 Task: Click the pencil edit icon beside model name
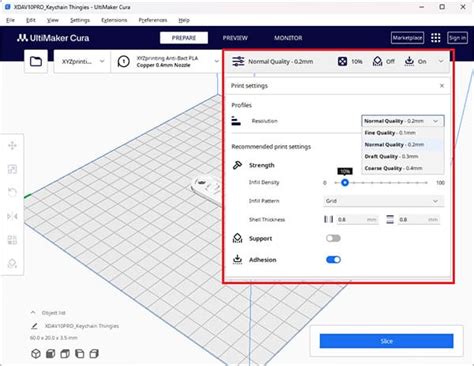pyautogui.click(x=34, y=326)
